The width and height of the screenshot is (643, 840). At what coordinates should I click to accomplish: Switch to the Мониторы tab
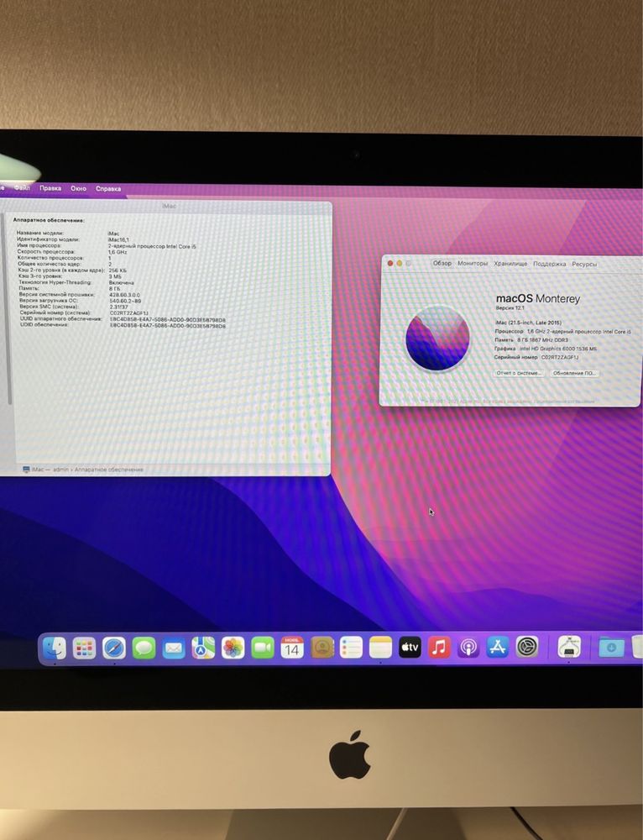[x=473, y=264]
